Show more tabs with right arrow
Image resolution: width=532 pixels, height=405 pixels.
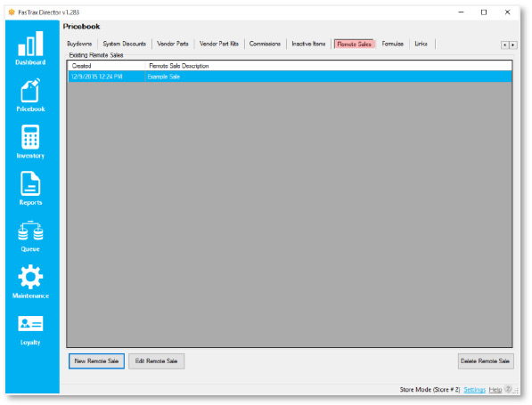click(x=513, y=45)
